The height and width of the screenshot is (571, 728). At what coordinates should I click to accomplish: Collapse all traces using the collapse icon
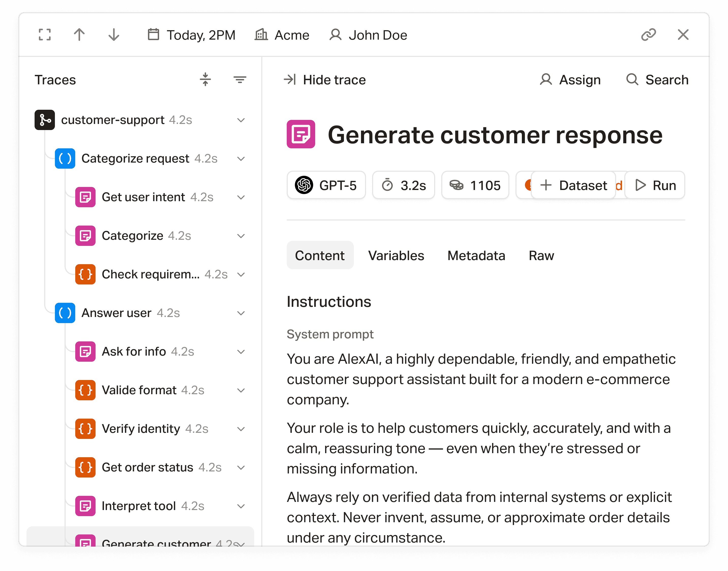coord(205,80)
